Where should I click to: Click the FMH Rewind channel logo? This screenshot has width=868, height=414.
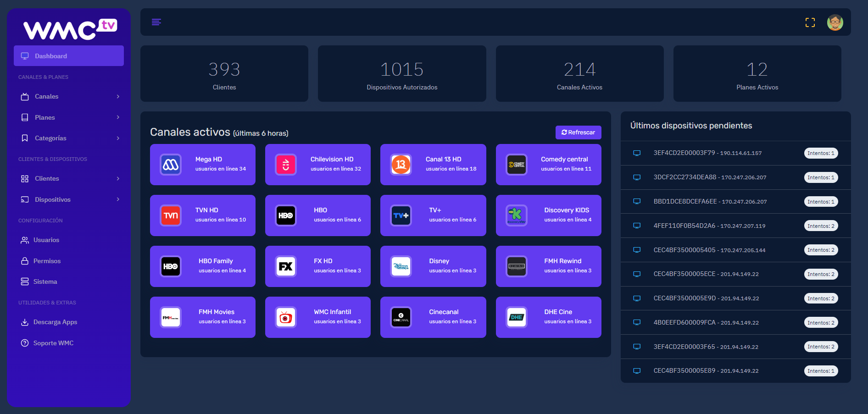point(517,266)
